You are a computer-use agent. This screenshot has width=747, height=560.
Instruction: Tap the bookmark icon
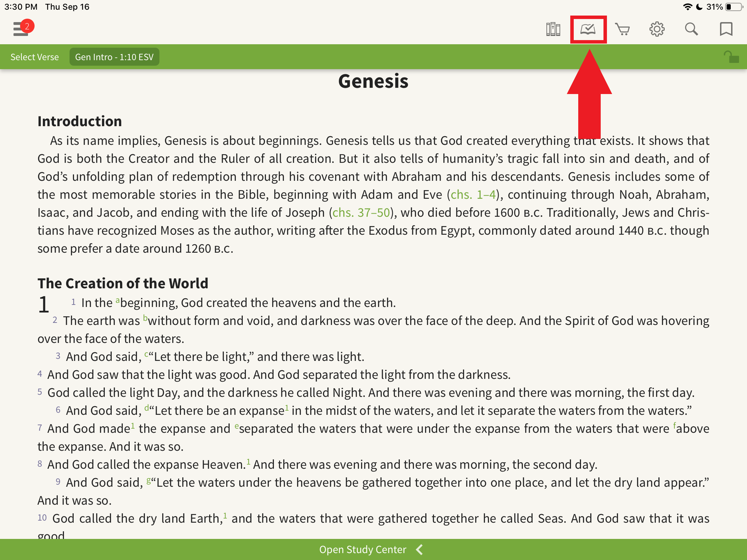pos(726,29)
